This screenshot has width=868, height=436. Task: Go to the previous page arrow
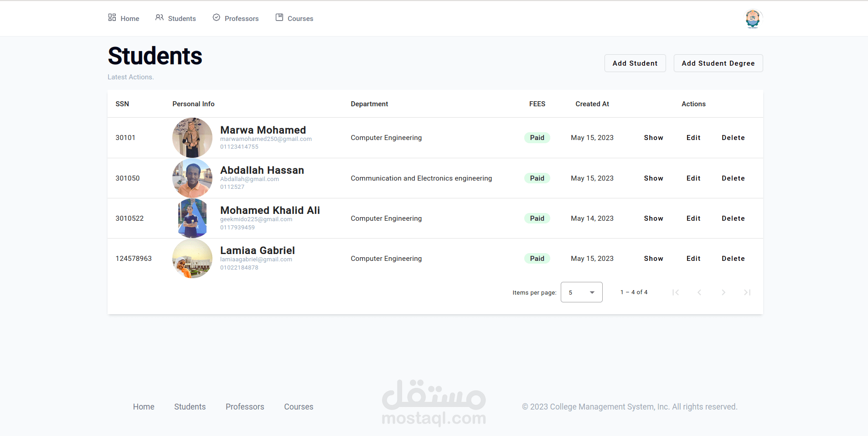tap(699, 292)
